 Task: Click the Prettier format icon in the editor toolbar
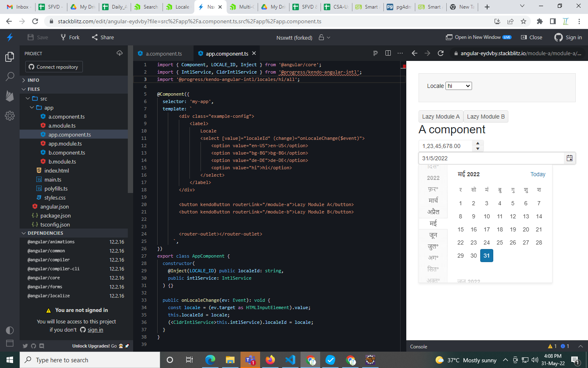[375, 53]
